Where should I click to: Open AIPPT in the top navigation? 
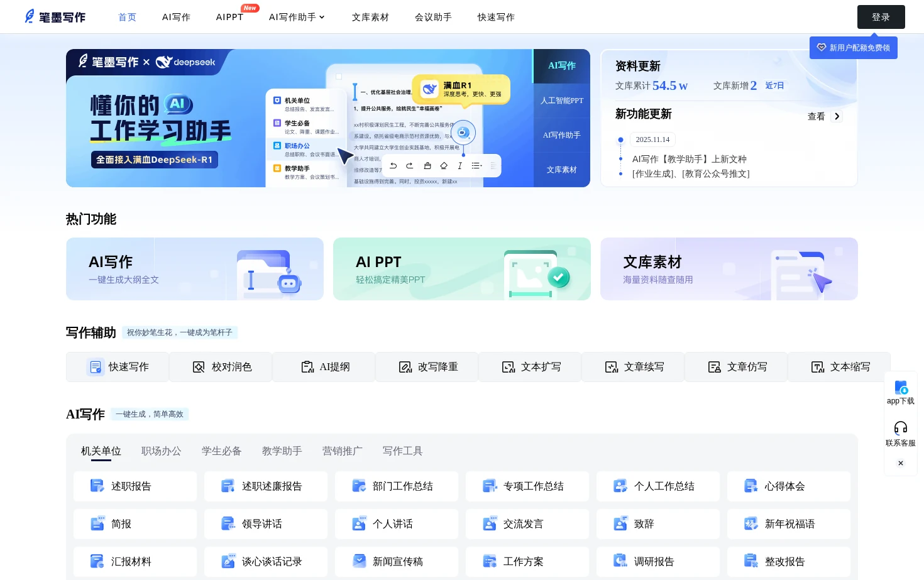click(229, 17)
